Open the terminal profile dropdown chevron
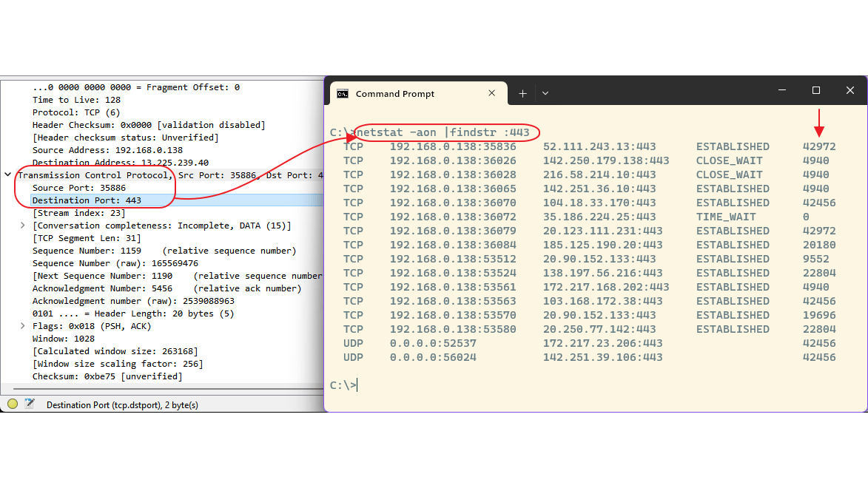868x488 pixels. coord(545,93)
